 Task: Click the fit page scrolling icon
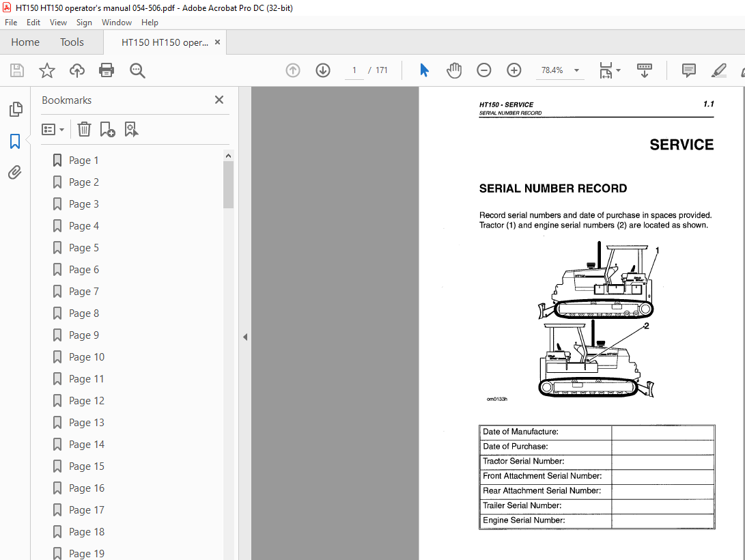(606, 70)
